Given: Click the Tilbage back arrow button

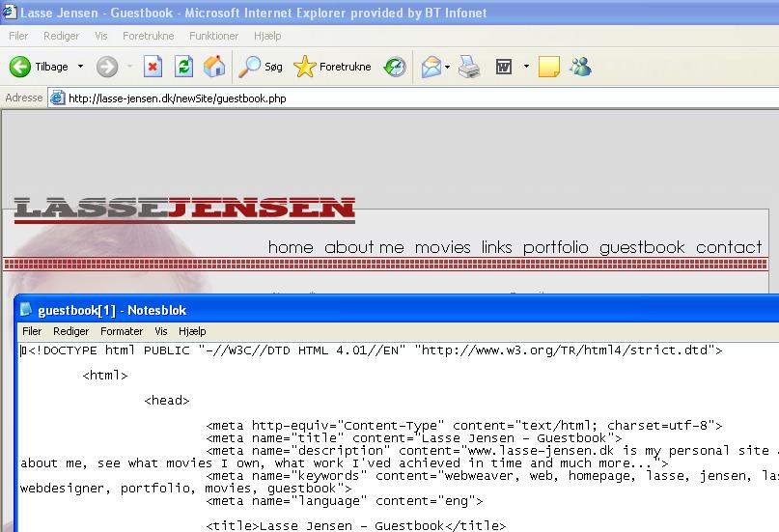Looking at the screenshot, I should (x=39, y=67).
